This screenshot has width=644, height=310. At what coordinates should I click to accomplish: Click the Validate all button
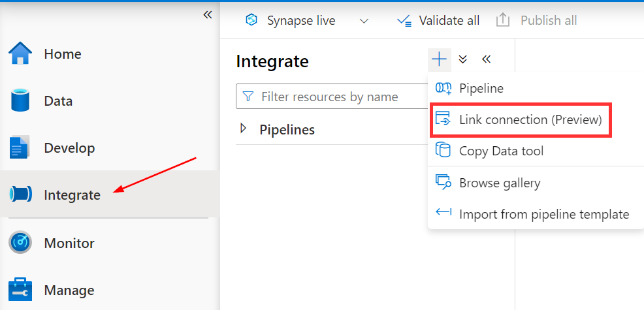click(438, 20)
